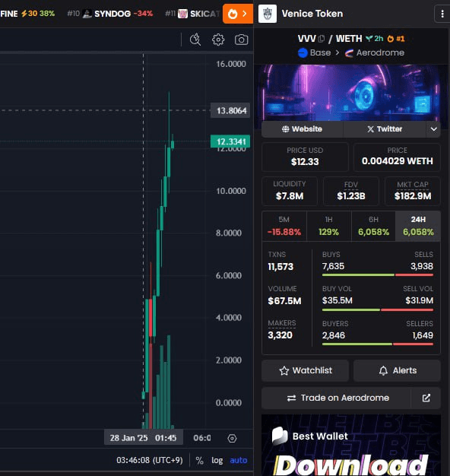The height and width of the screenshot is (476, 450).
Task: Click the VOLUME $67.5M value
Action: click(x=284, y=301)
